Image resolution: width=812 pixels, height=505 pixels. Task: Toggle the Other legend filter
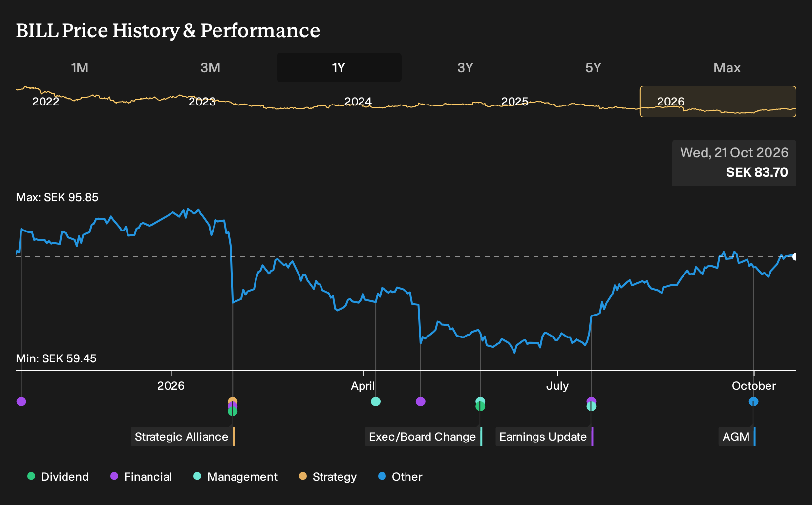pos(400,477)
